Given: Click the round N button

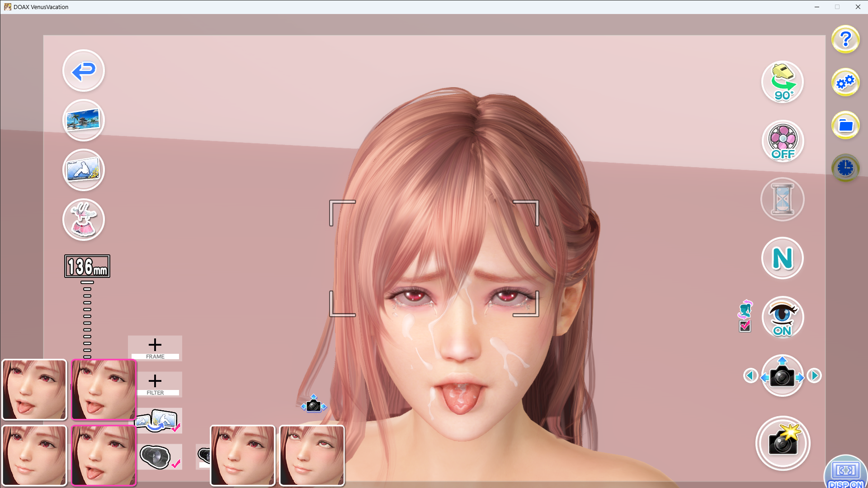Looking at the screenshot, I should pyautogui.click(x=783, y=258).
